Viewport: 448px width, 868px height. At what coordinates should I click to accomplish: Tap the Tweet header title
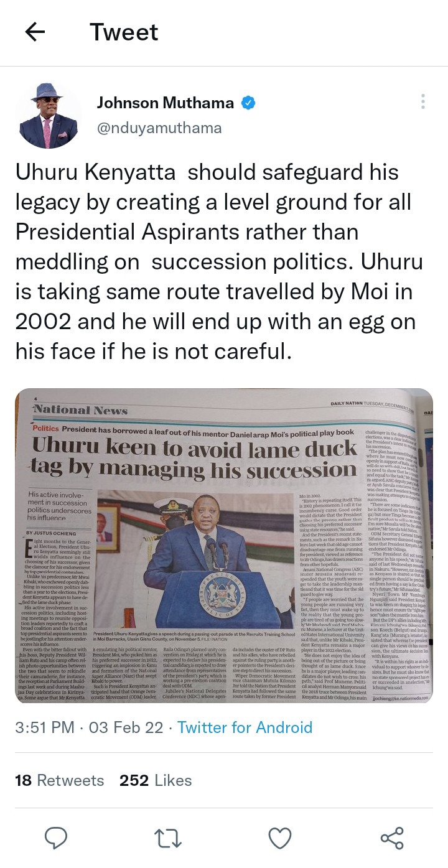124,32
